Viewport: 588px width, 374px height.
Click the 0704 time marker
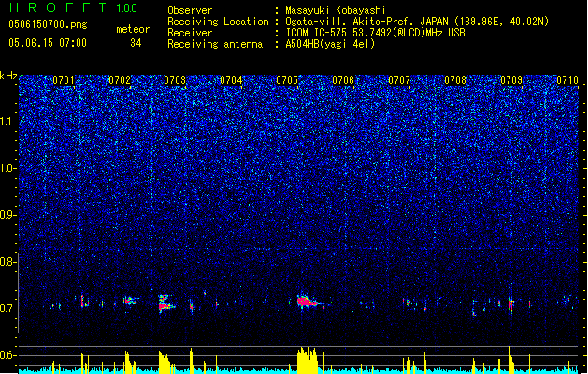[x=231, y=80]
